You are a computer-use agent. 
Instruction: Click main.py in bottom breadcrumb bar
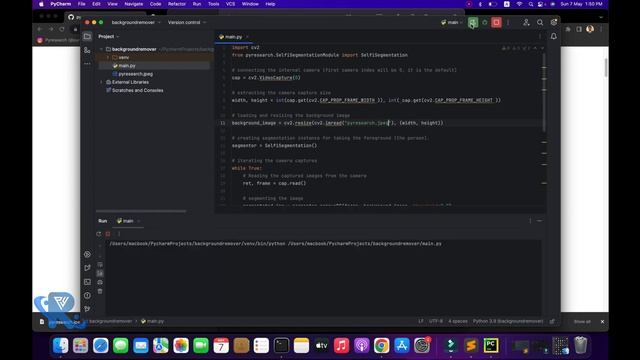pos(152,321)
